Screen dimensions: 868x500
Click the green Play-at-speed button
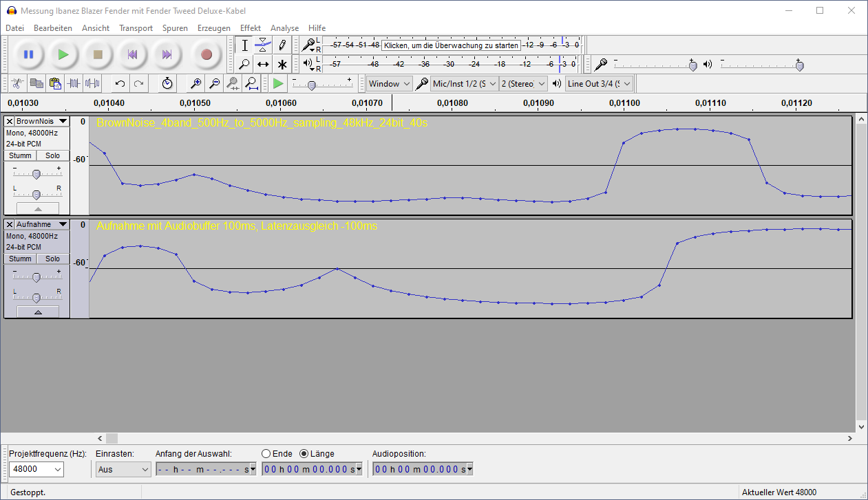pos(278,83)
